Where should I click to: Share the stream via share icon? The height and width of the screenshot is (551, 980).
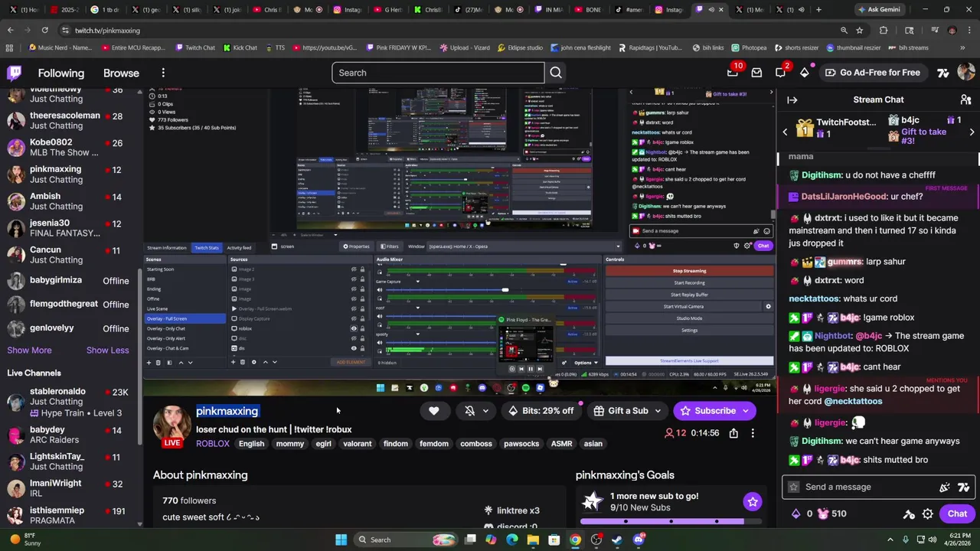(733, 433)
